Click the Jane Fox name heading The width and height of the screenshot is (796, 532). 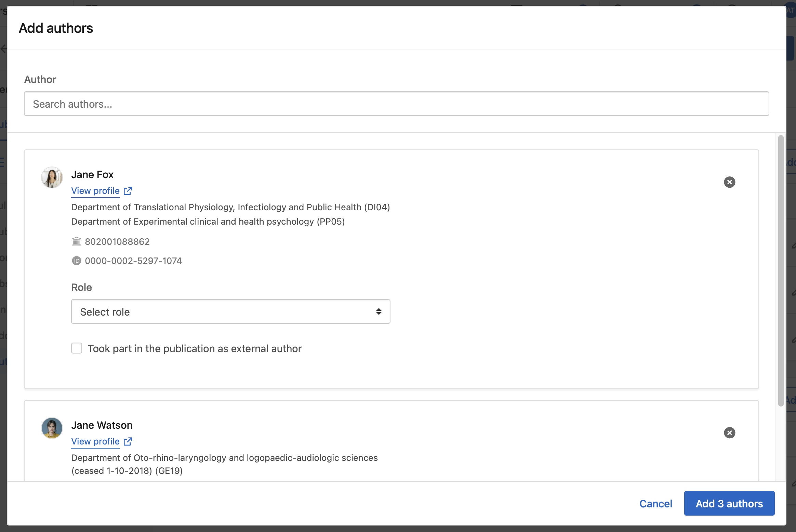pos(92,175)
